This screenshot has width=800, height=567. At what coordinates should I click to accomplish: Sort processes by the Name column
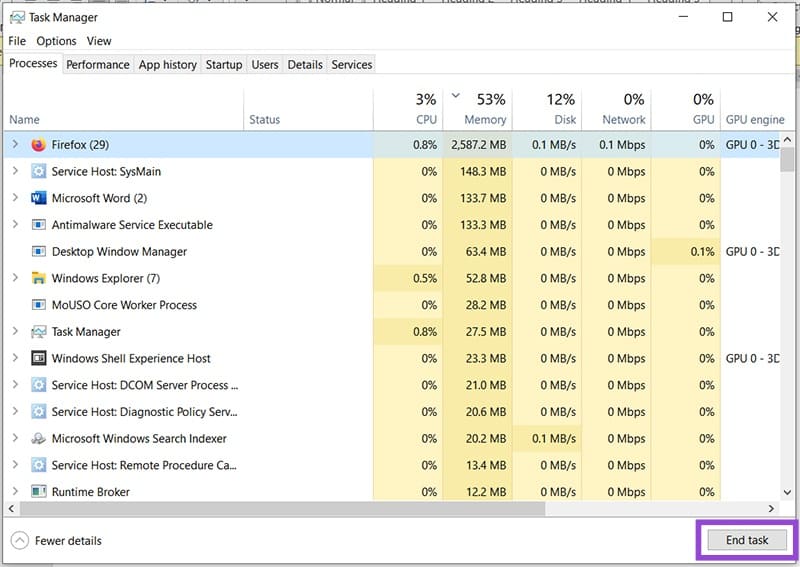tap(124, 109)
